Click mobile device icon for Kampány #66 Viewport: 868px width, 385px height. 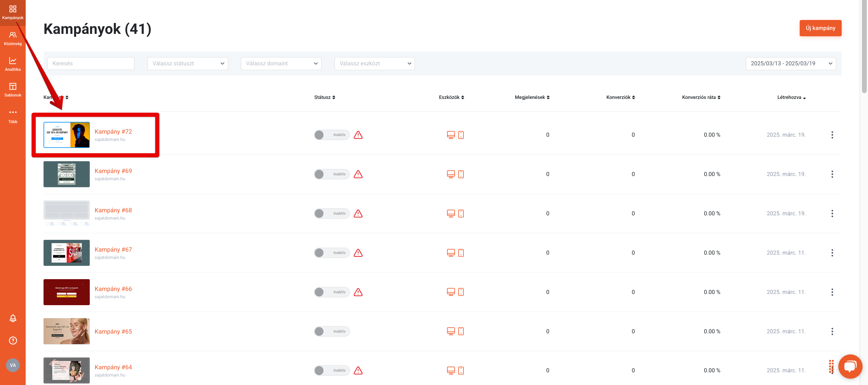tap(461, 292)
